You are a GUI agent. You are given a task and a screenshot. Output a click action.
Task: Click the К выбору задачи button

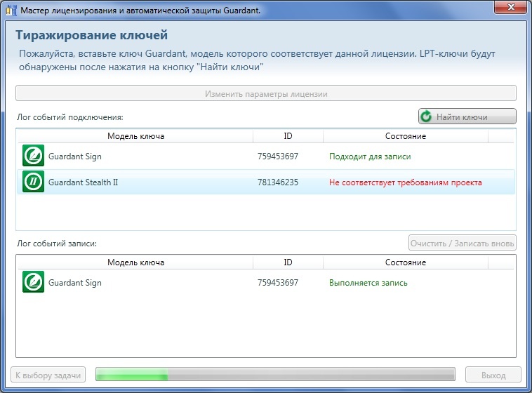[49, 375]
